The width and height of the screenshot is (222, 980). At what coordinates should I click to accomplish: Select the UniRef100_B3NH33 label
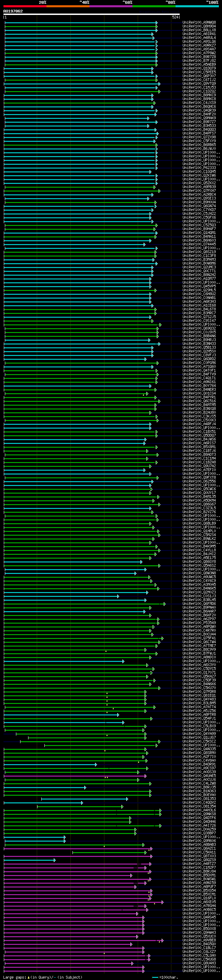coord(199,343)
